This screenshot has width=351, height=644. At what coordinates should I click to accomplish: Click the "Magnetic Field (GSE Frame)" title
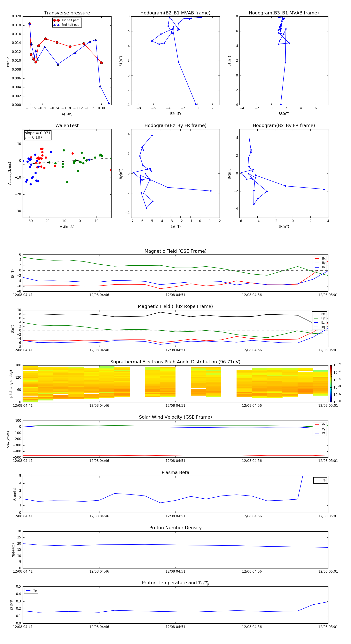(175, 251)
